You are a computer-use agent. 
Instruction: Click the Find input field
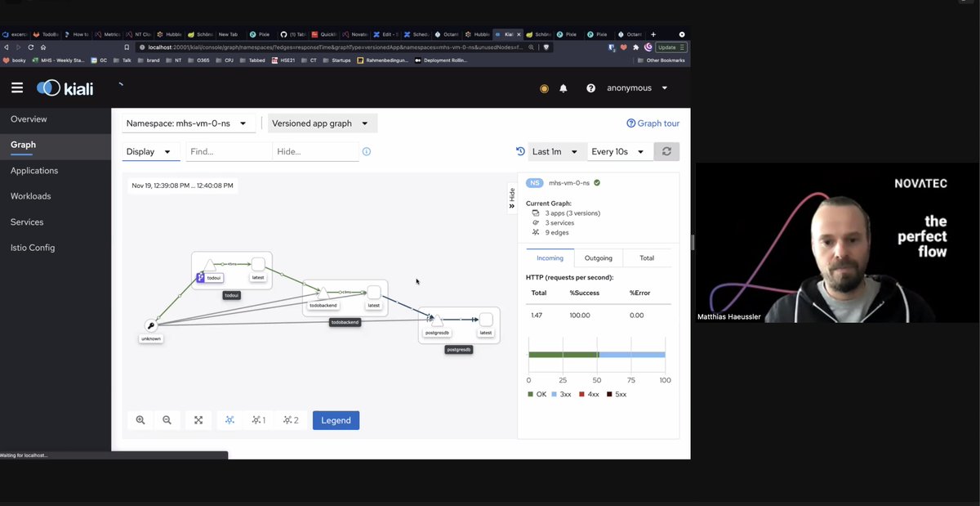click(229, 152)
